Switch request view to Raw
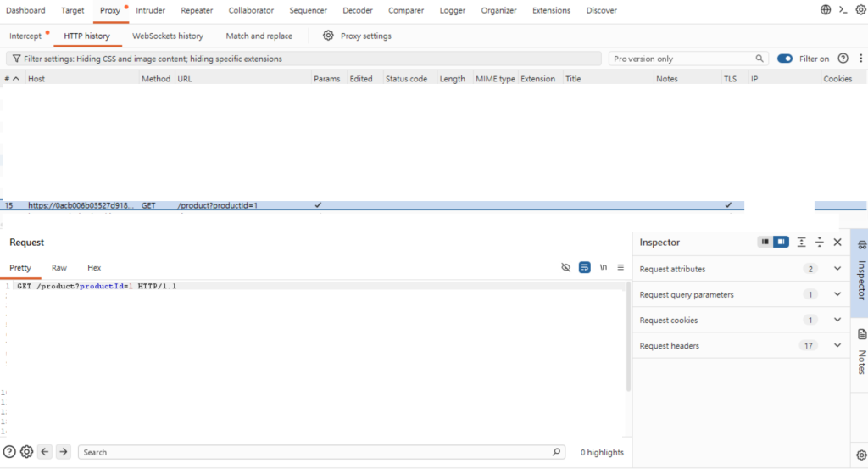The image size is (868, 469). (x=59, y=268)
